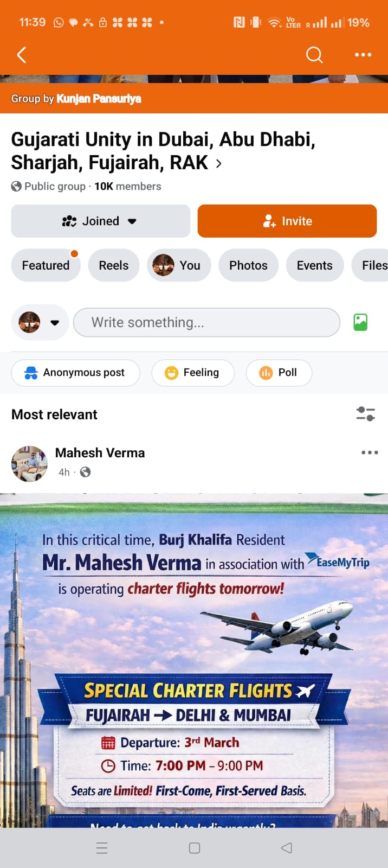Expand the Joined membership dropdown
388x868 pixels.
[x=101, y=221]
